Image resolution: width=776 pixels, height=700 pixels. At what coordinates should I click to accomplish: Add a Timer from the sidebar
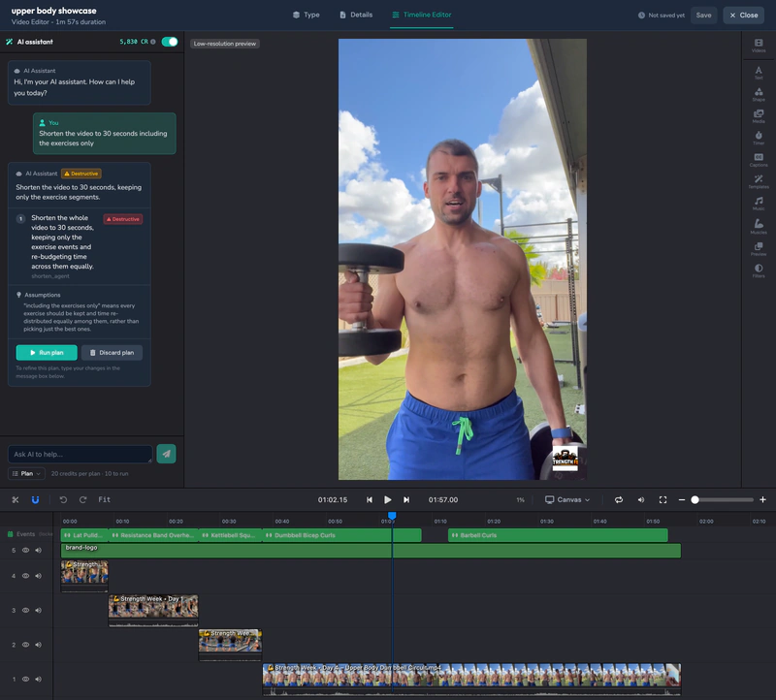click(x=759, y=138)
